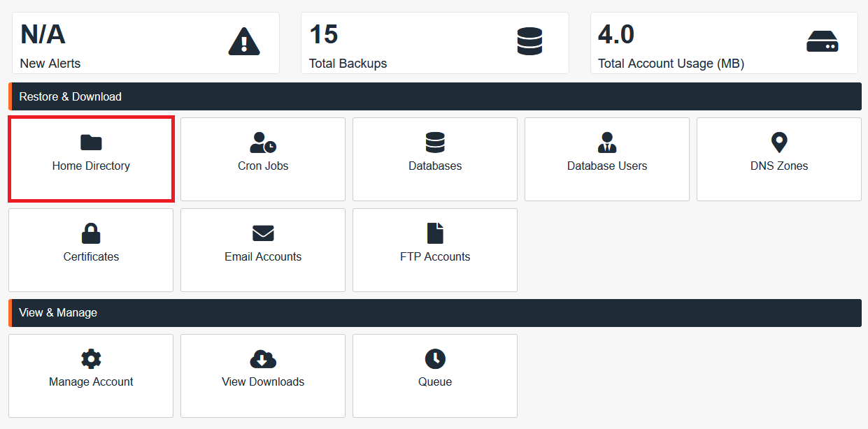
Task: Click the Home Directory text label
Action: coord(91,166)
